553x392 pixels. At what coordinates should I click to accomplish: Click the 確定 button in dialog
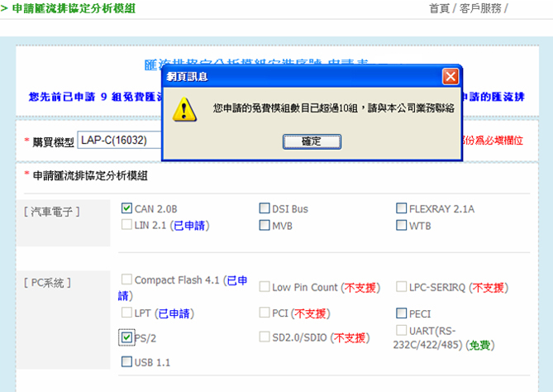click(x=311, y=141)
